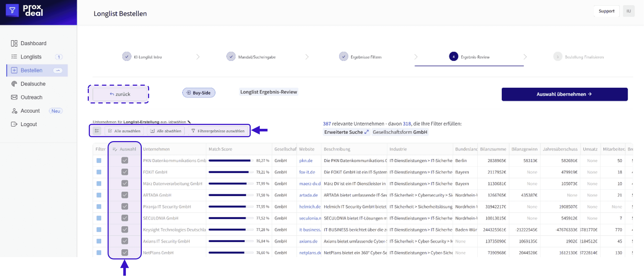Untick the FOXiT GmbH selection checkbox
The width and height of the screenshot is (644, 278).
(x=125, y=172)
